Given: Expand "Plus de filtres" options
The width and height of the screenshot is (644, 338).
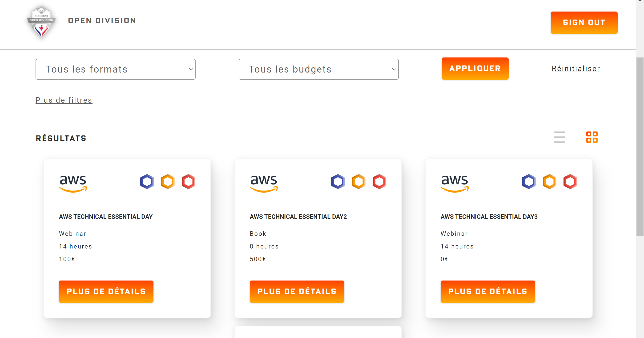Looking at the screenshot, I should click(x=64, y=100).
